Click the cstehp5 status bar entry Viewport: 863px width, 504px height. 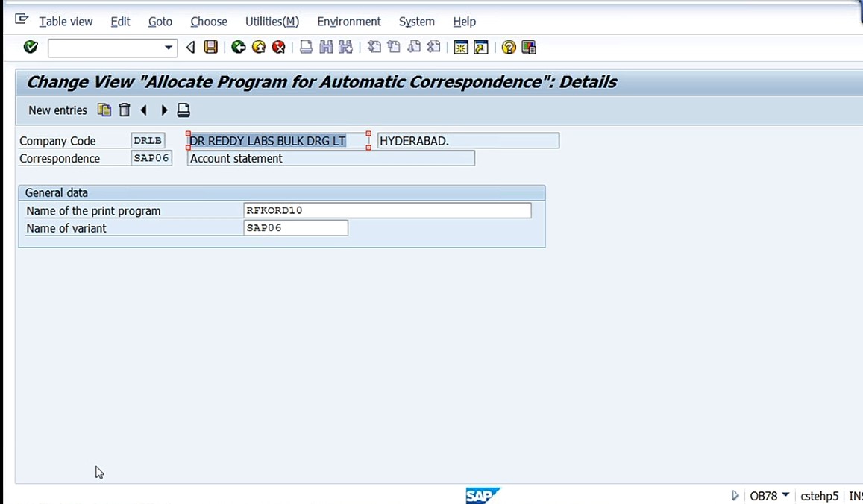pyautogui.click(x=820, y=496)
